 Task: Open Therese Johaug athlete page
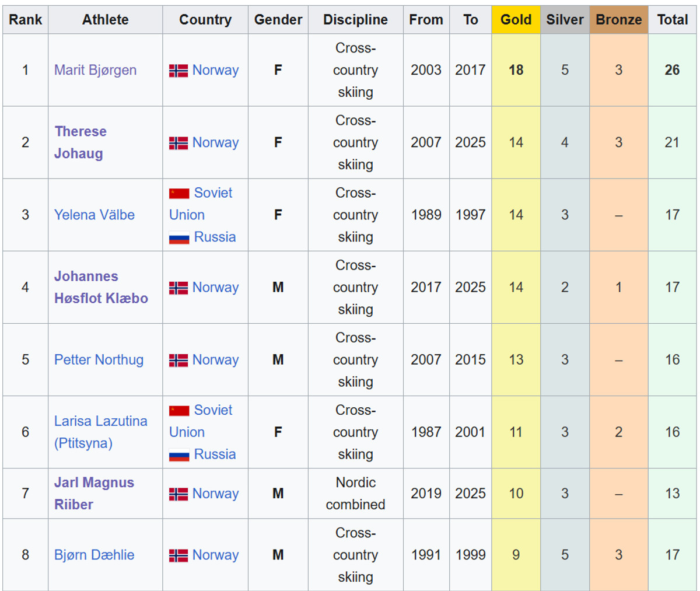point(79,142)
